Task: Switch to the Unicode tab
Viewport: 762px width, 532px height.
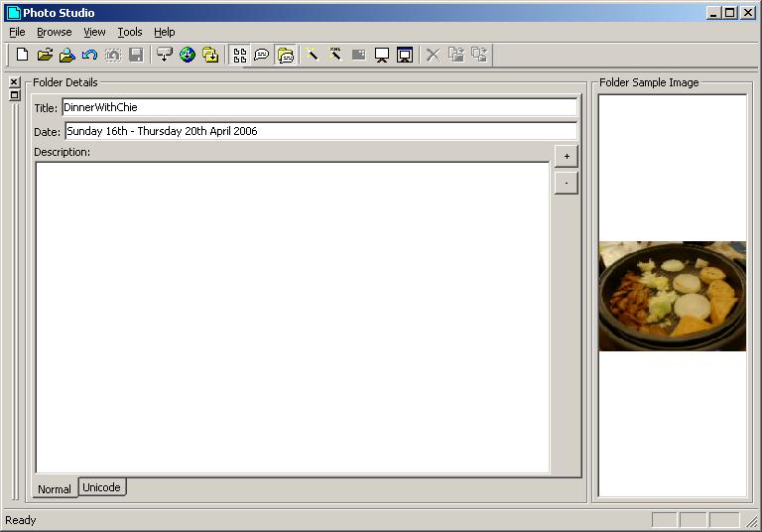Action: tap(101, 487)
